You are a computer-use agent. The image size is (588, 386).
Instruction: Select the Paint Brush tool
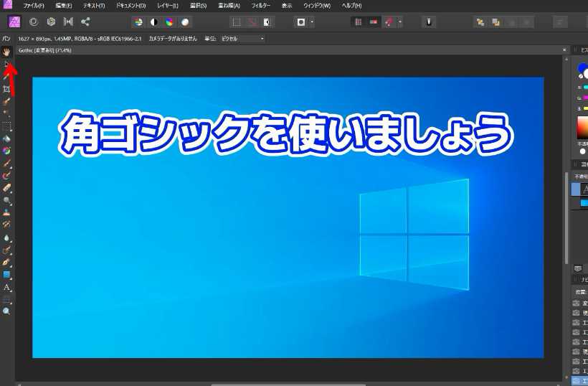(x=6, y=163)
